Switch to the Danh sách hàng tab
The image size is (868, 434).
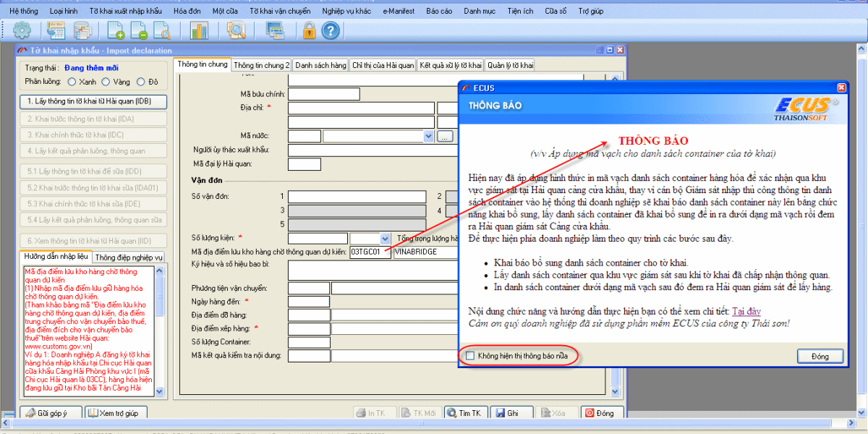(x=320, y=65)
